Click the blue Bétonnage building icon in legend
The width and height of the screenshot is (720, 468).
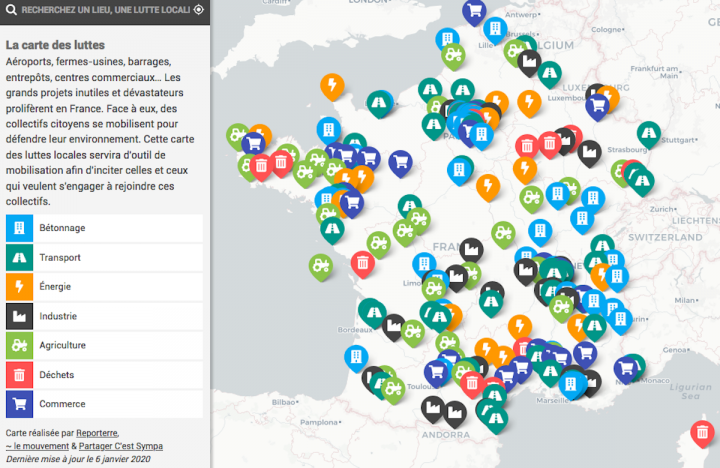(x=19, y=227)
